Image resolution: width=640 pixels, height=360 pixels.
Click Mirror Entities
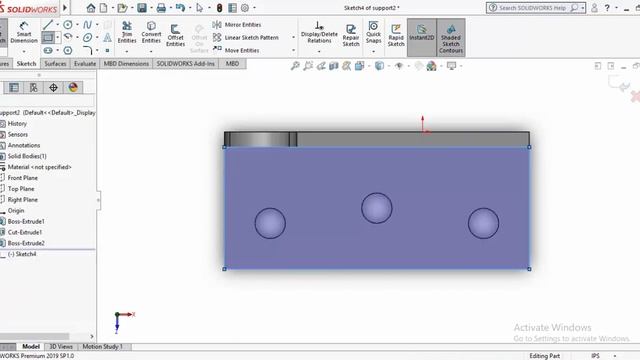(237, 25)
